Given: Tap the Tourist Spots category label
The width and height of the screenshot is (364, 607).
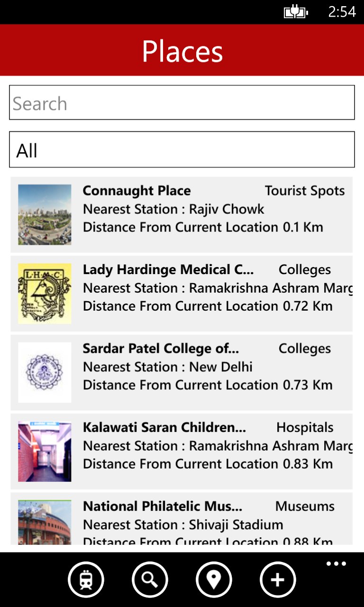Looking at the screenshot, I should click(x=304, y=191).
